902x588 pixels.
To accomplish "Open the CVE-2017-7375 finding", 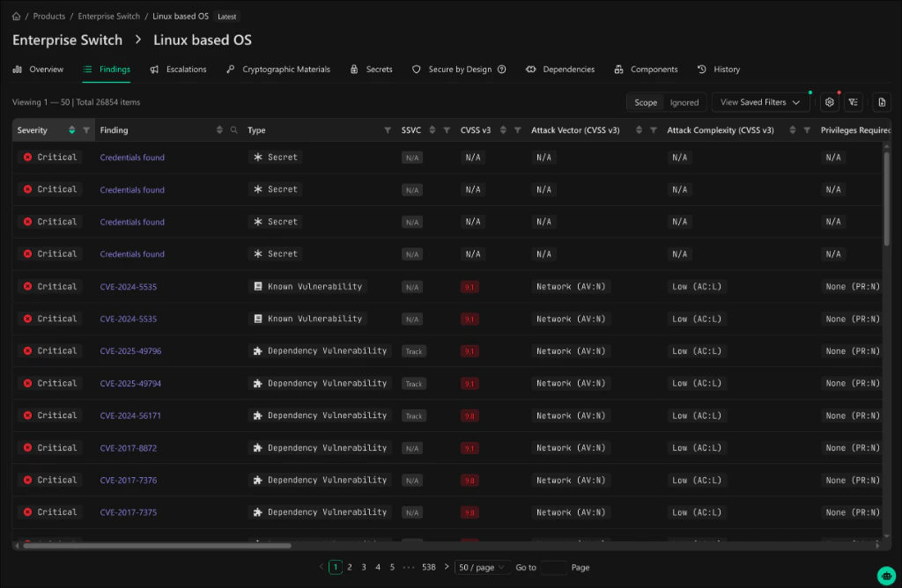I will point(129,512).
